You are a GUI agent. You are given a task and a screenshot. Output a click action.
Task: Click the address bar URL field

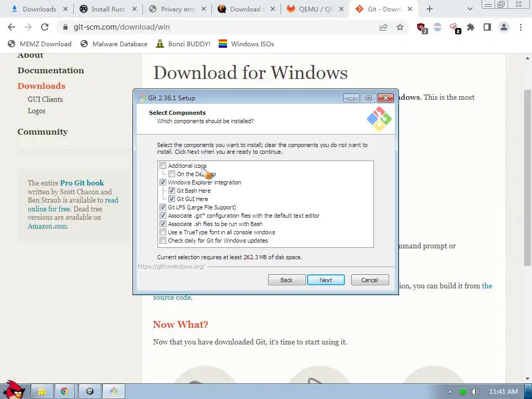217,27
